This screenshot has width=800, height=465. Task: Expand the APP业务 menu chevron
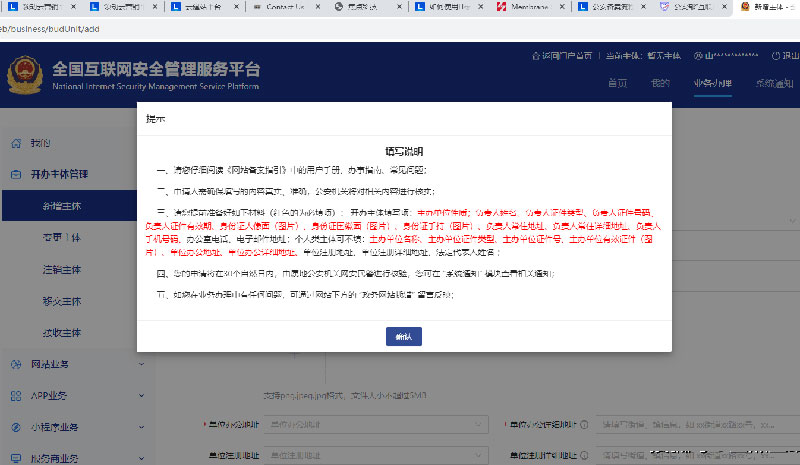[142, 395]
